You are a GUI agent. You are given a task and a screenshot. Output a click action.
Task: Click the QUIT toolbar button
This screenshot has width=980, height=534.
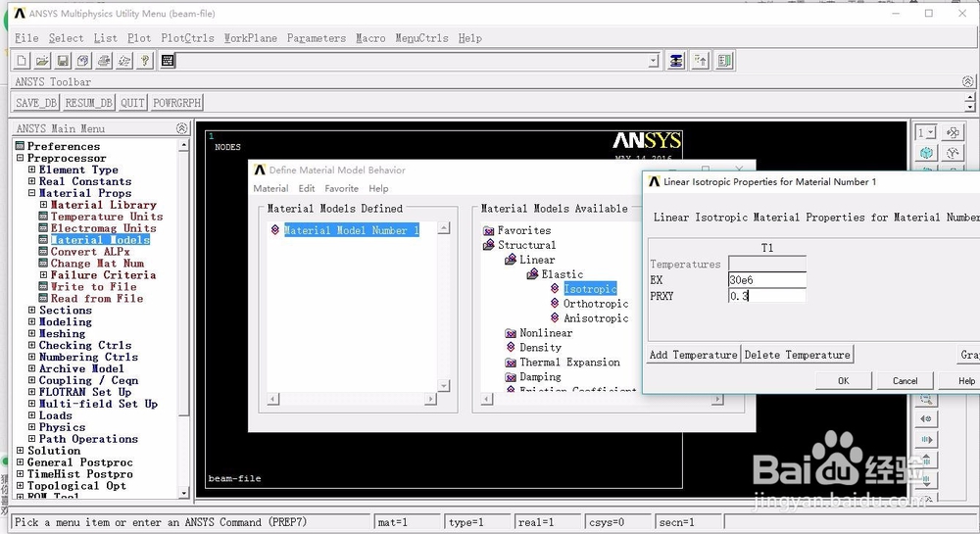(x=132, y=103)
